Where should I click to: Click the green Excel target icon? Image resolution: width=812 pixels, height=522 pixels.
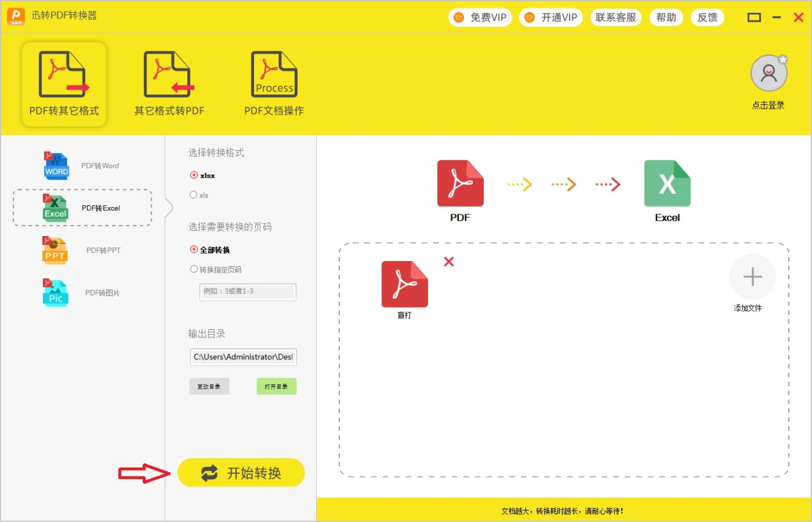[667, 183]
